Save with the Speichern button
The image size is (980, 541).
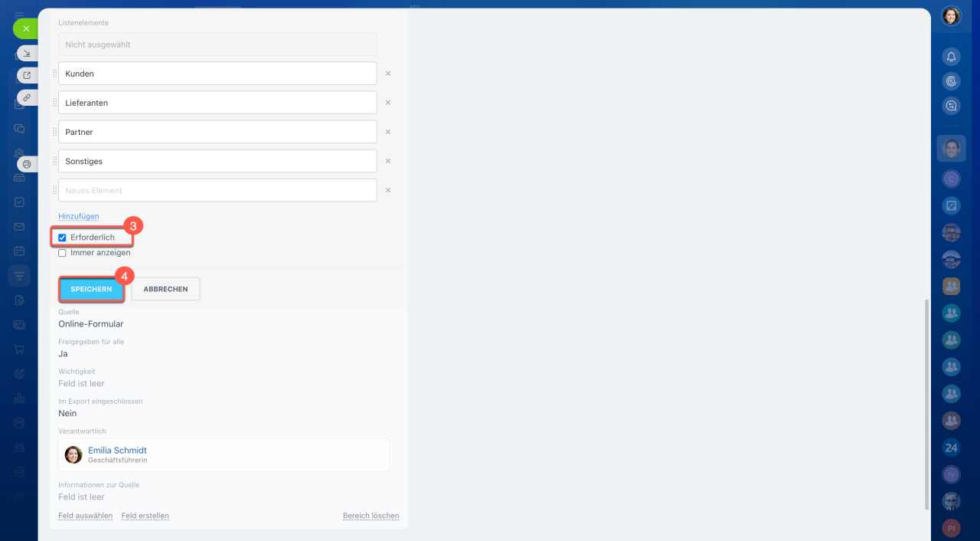point(91,289)
